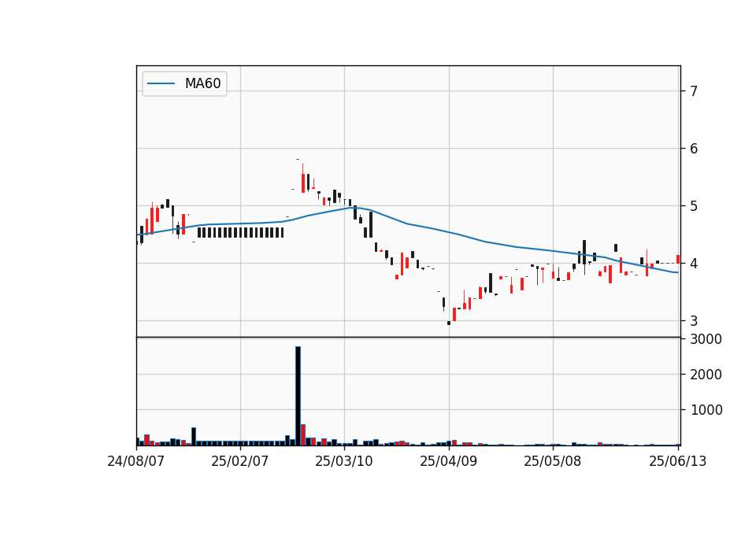Click the volume axis label 1000
The image size is (756, 543).
(706, 410)
